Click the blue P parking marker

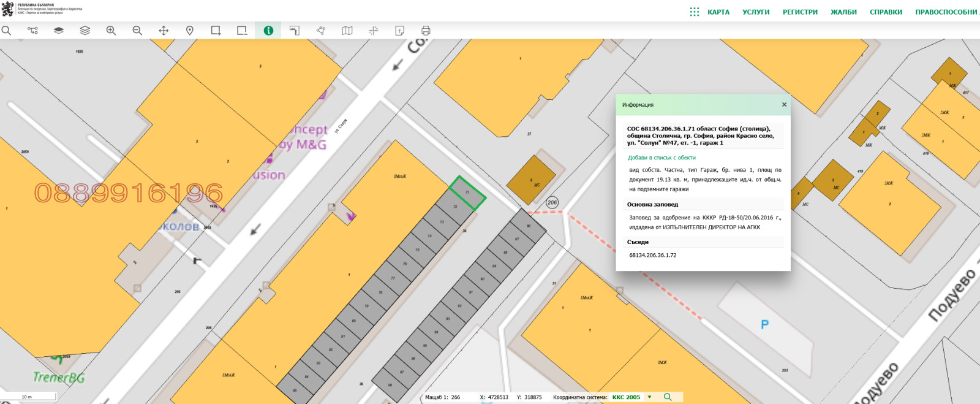(765, 325)
